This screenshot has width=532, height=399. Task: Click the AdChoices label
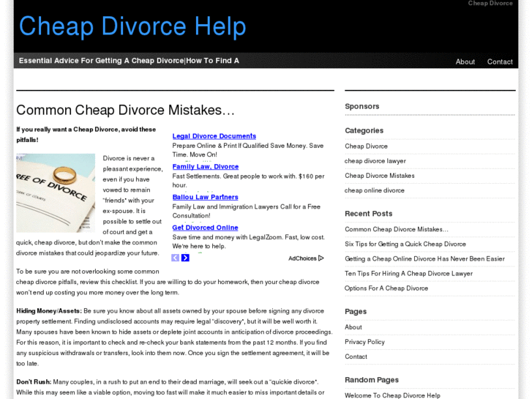pos(302,258)
